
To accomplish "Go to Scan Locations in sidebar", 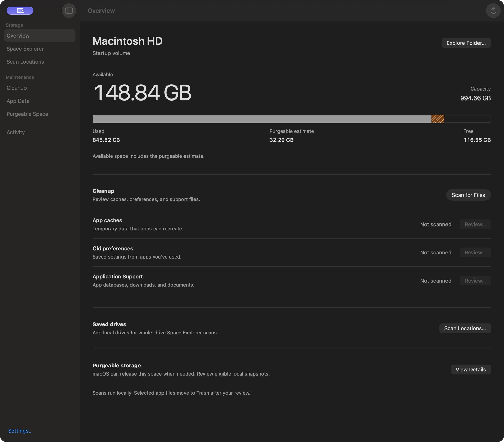I will 40,62.
